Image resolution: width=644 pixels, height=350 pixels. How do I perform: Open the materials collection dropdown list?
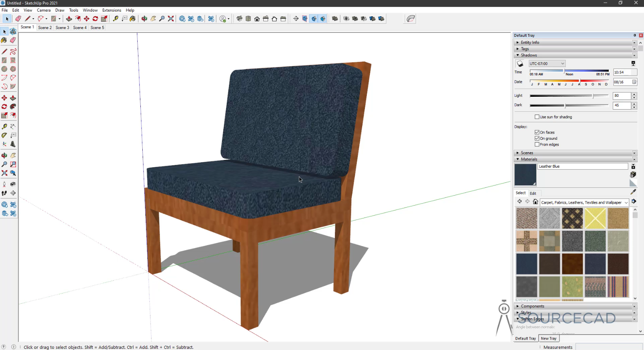coord(584,202)
